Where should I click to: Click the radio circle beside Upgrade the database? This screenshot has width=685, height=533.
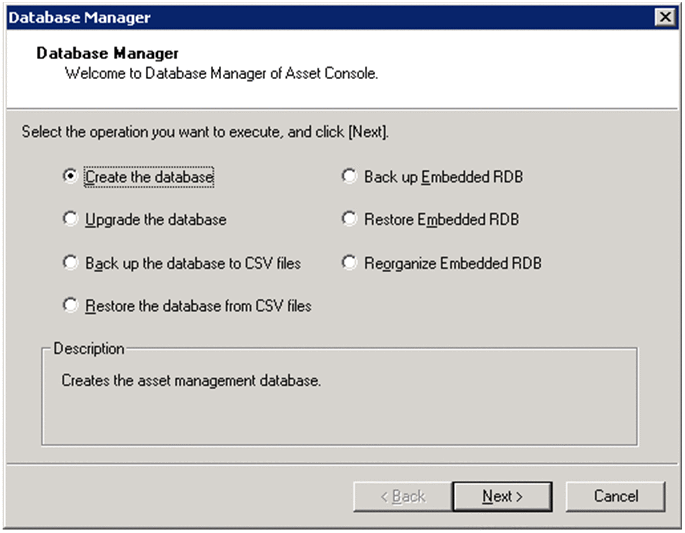(70, 219)
